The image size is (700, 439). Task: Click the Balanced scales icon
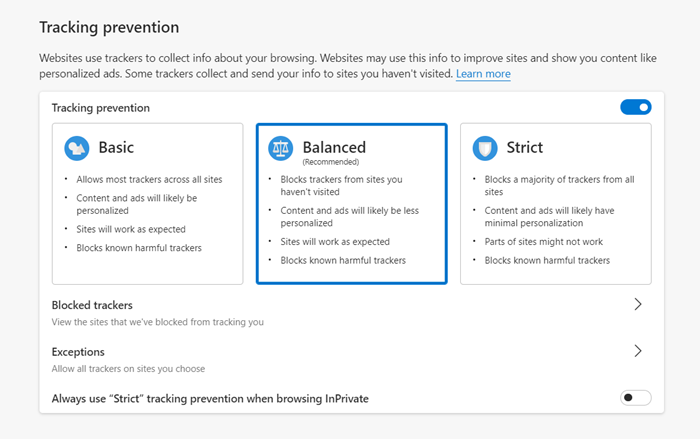[280, 149]
